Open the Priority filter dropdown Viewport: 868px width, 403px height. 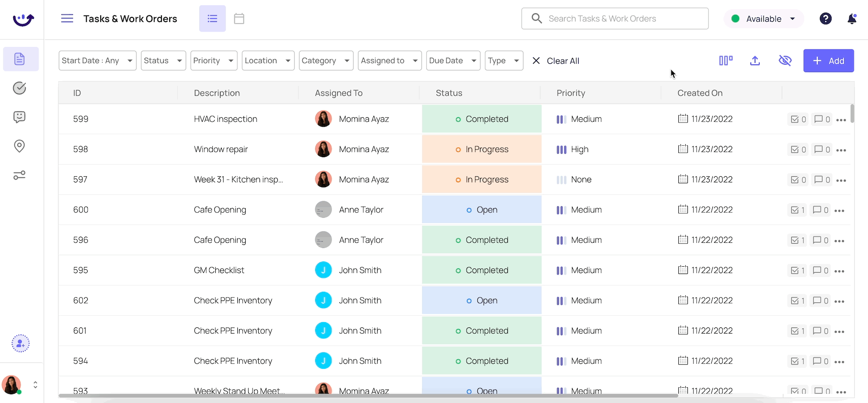(214, 60)
